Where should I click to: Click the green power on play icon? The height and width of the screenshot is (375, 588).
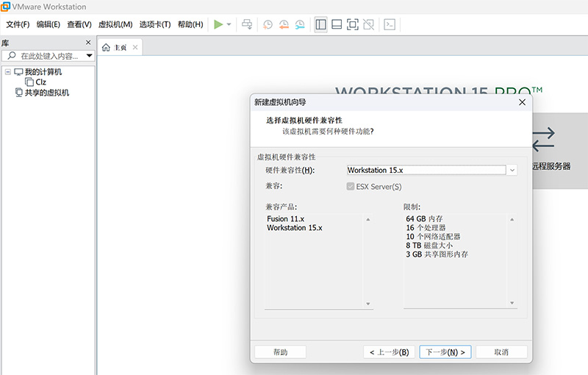click(x=218, y=25)
